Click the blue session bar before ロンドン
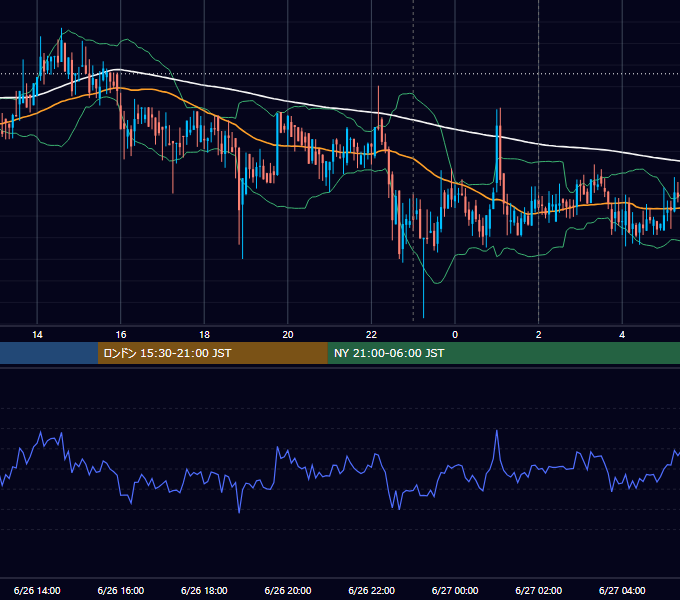 (x=49, y=353)
